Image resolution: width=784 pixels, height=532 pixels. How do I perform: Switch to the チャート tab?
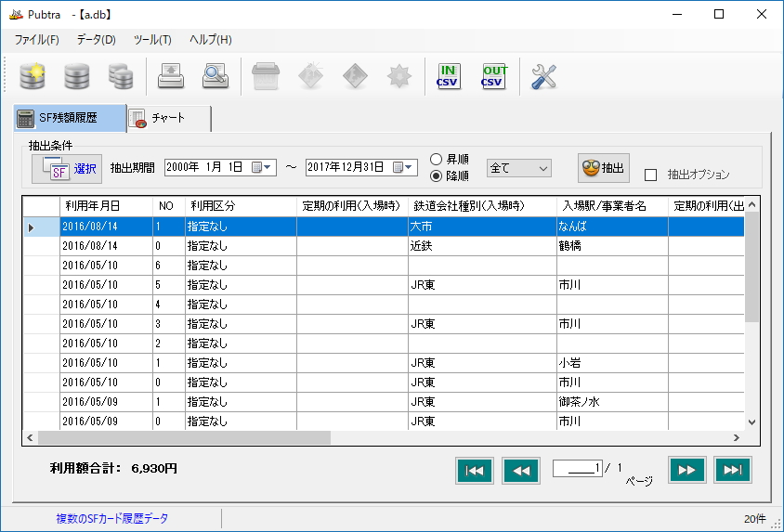pos(169,119)
